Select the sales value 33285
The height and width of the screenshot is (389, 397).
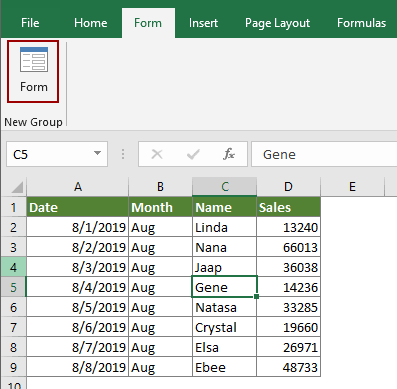pyautogui.click(x=288, y=307)
